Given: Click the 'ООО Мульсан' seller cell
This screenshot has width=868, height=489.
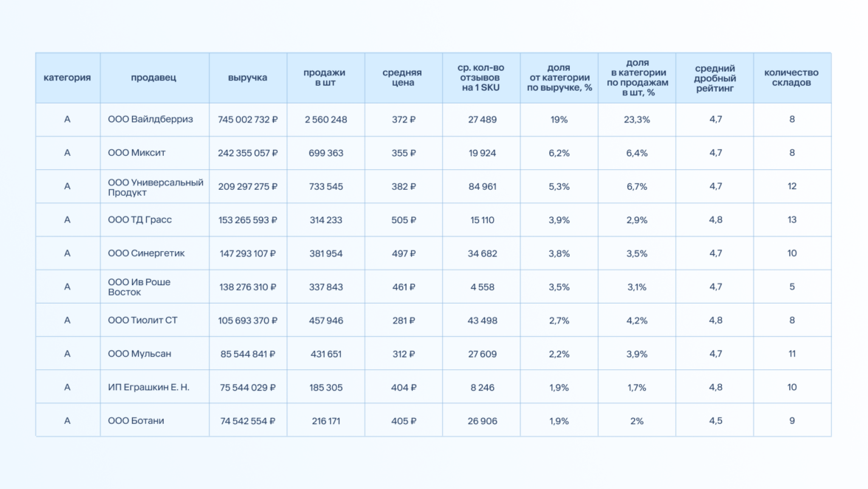Looking at the screenshot, I should [139, 354].
